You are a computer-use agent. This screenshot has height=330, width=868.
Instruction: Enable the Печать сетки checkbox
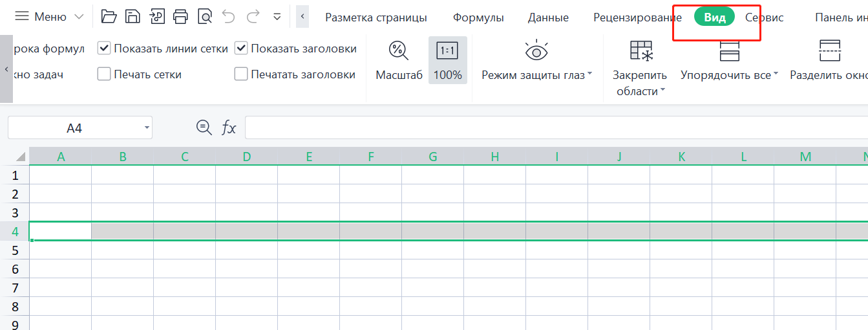104,74
